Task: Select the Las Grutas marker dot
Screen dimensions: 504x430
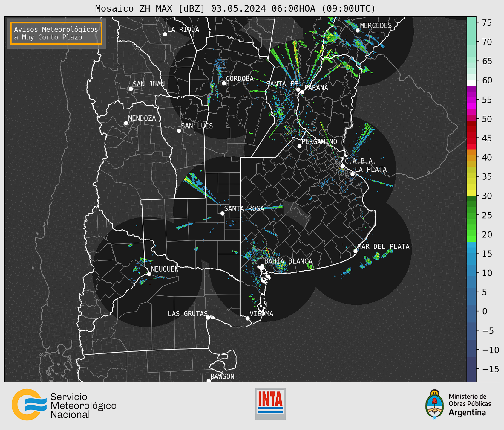Action: (x=208, y=318)
